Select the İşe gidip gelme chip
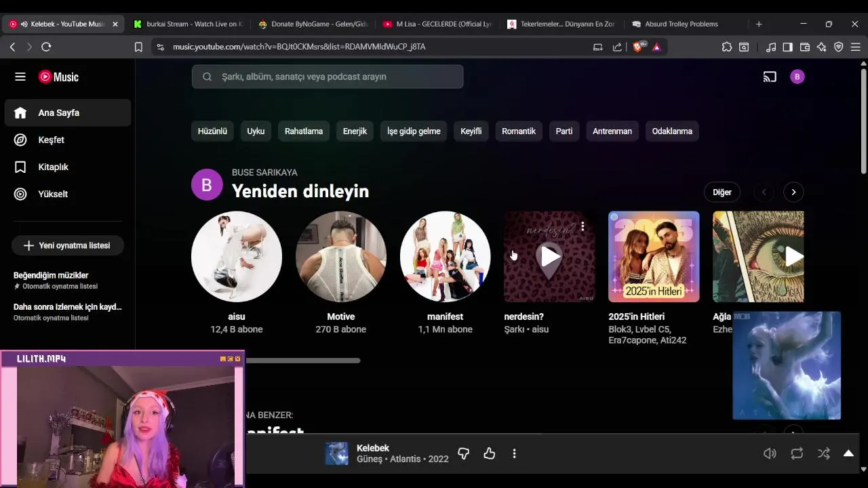The width and height of the screenshot is (868, 488). pos(414,131)
